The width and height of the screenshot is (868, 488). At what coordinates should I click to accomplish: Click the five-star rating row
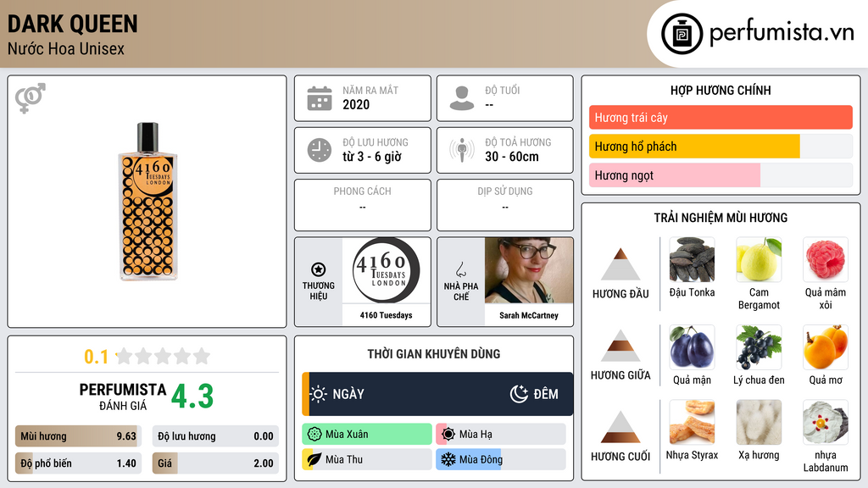pos(163,356)
